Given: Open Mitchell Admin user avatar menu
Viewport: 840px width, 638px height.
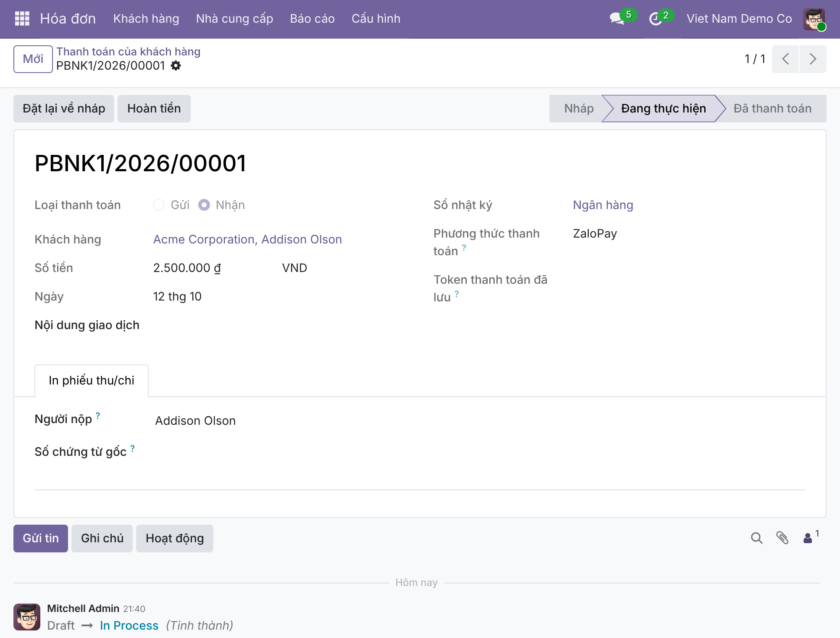Looking at the screenshot, I should click(x=814, y=19).
